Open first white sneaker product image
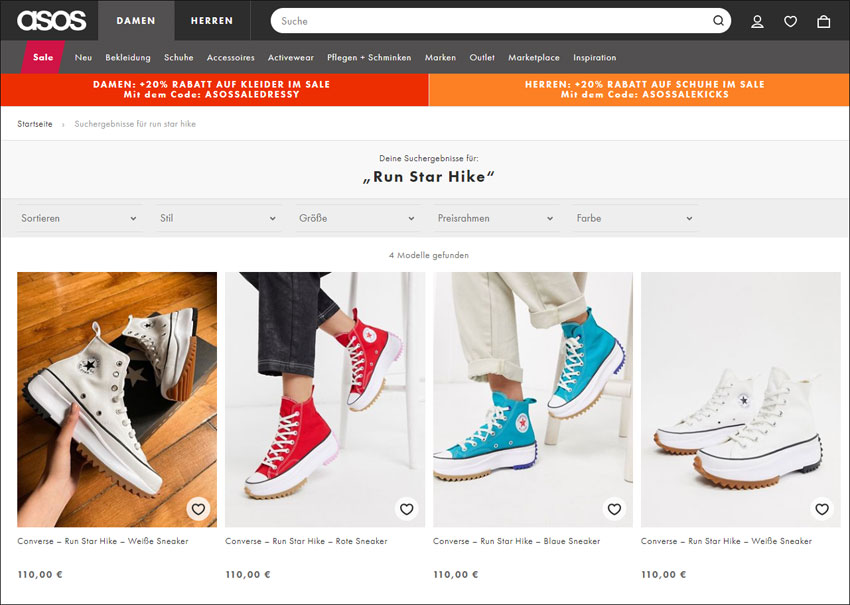This screenshot has height=605, width=850. (x=117, y=400)
